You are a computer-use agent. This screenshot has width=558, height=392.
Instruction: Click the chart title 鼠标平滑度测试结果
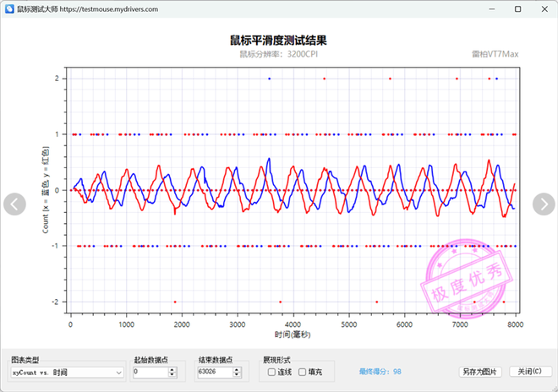pyautogui.click(x=278, y=40)
